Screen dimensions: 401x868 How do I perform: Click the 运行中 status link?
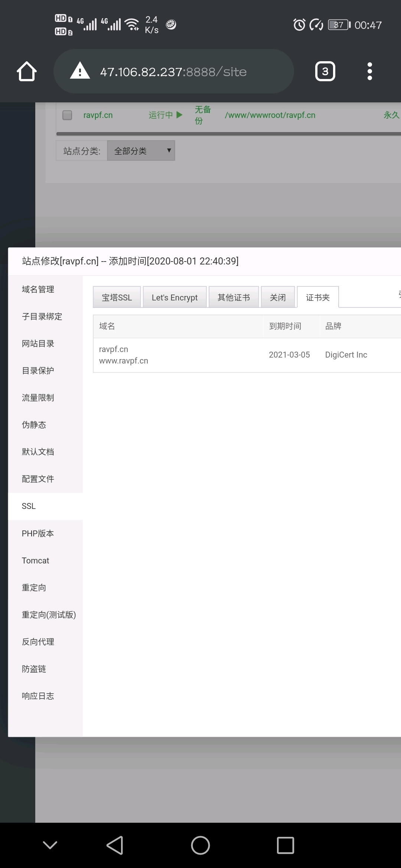(161, 115)
